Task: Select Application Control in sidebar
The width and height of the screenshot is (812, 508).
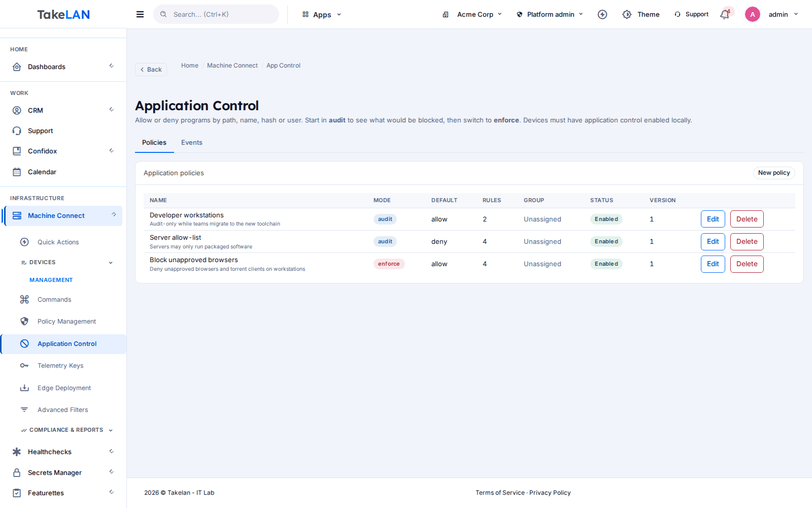Action: coord(64,343)
